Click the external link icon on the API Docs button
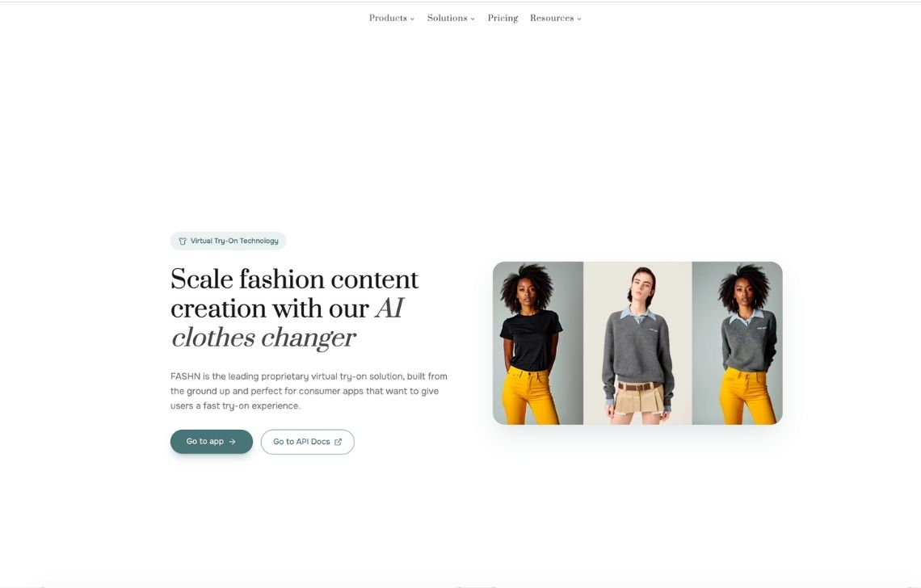Screen dimensions: 921x588 (x=338, y=443)
